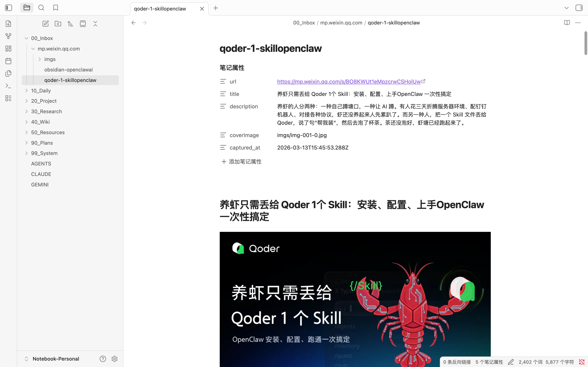This screenshot has width=588, height=367.
Task: Open the graph view ribbon icon
Action: point(8,36)
